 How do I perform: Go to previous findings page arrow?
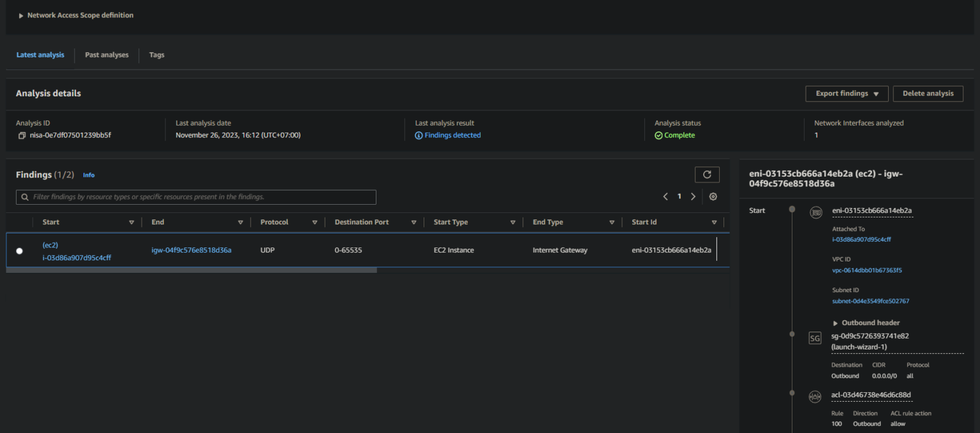[x=665, y=196]
